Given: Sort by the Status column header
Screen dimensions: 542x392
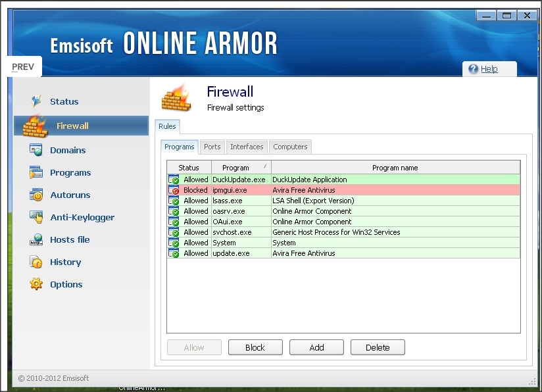Looking at the screenshot, I should (189, 168).
